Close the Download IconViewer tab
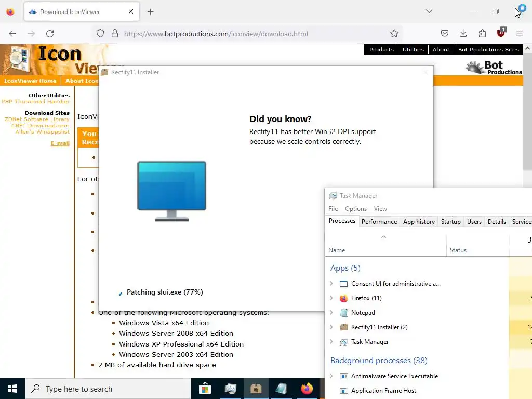Image resolution: width=532 pixels, height=399 pixels. (131, 11)
